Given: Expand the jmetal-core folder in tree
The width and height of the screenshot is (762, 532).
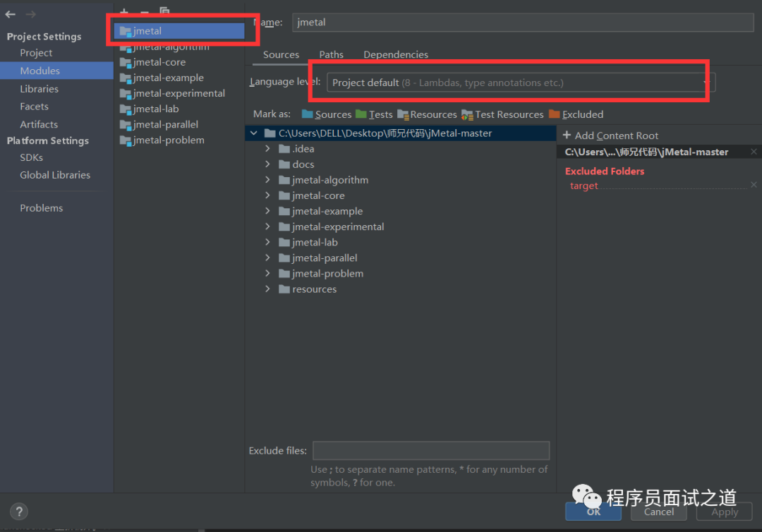Looking at the screenshot, I should 268,195.
